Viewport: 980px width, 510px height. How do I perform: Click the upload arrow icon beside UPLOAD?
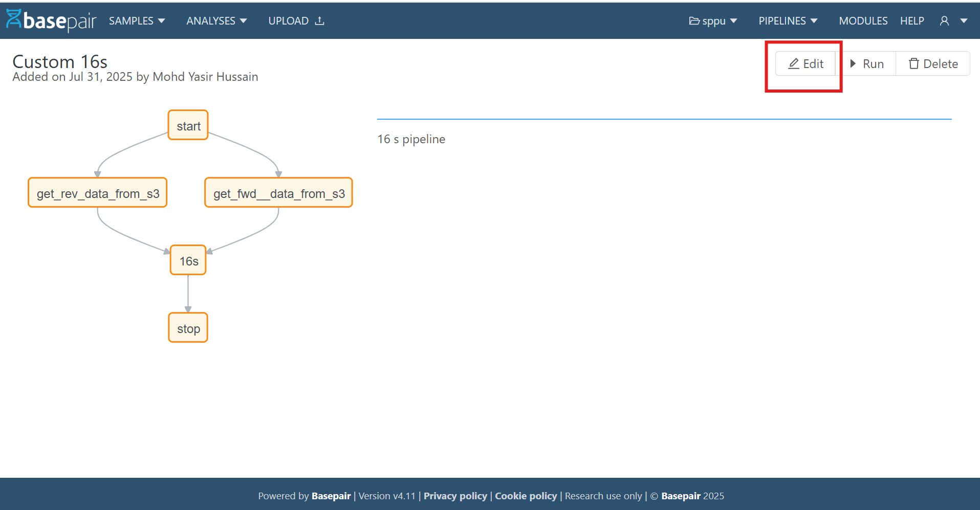point(319,20)
